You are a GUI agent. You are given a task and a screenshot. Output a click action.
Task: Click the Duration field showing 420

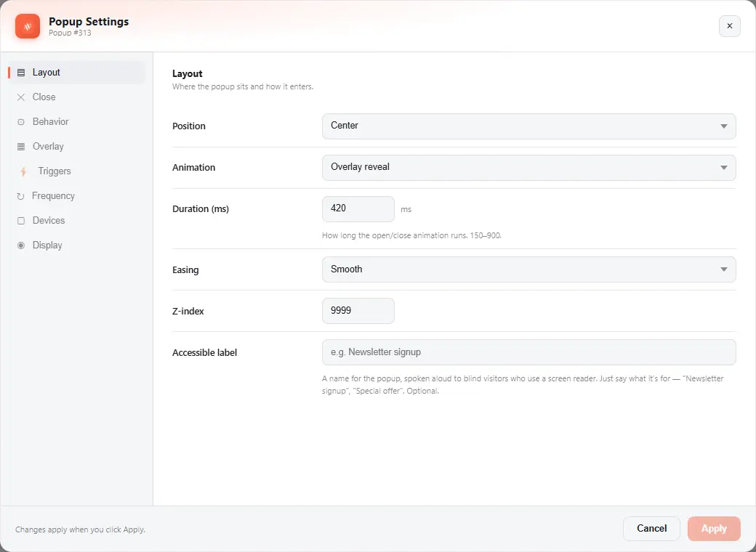pyautogui.click(x=358, y=209)
